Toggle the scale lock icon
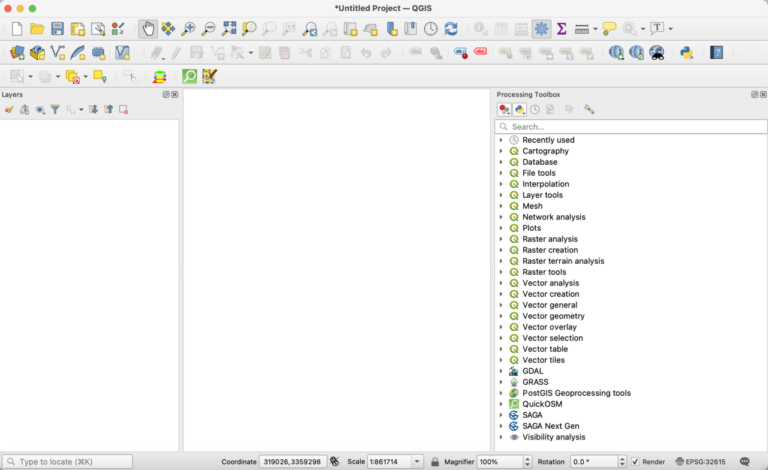This screenshot has height=470, width=768. tap(434, 462)
